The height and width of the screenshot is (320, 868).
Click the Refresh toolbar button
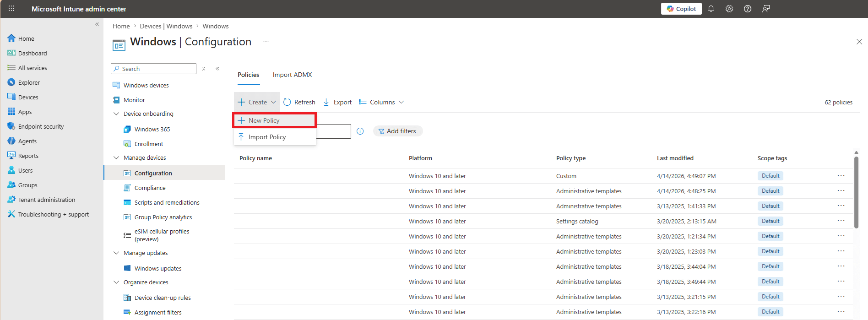click(299, 102)
